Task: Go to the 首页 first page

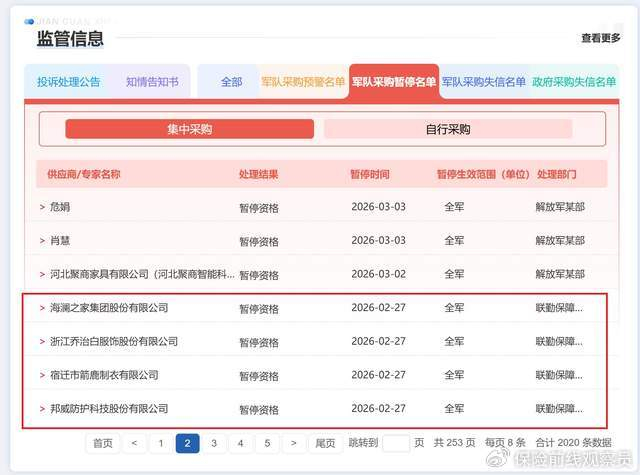Action: [x=102, y=443]
